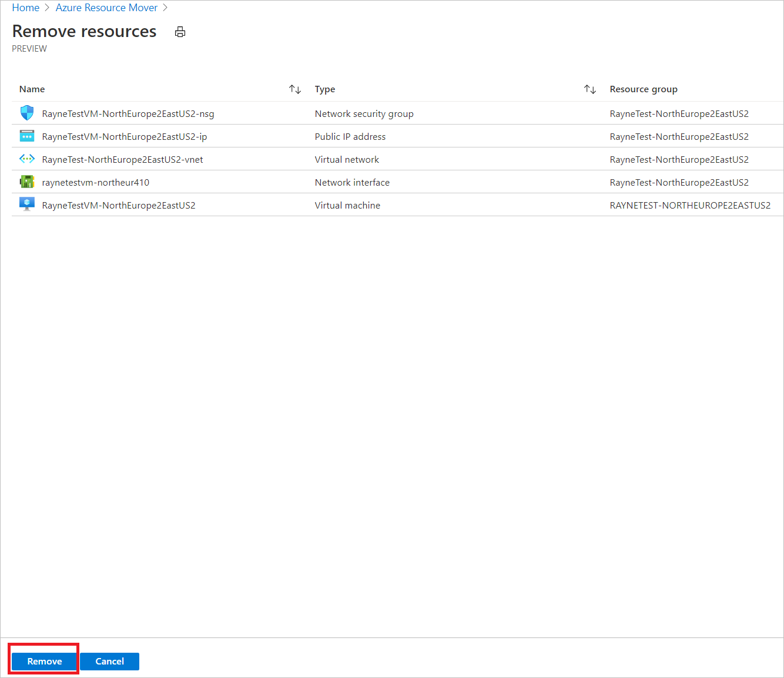Click the print icon next to Remove resources
This screenshot has height=678, width=784.
[x=180, y=32]
